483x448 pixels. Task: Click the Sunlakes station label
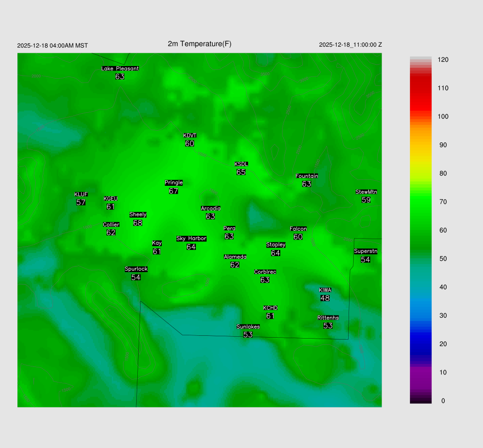[x=248, y=327]
